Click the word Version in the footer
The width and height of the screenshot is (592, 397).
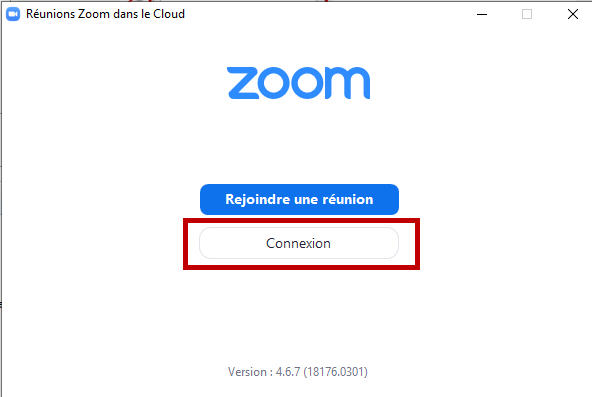point(247,372)
